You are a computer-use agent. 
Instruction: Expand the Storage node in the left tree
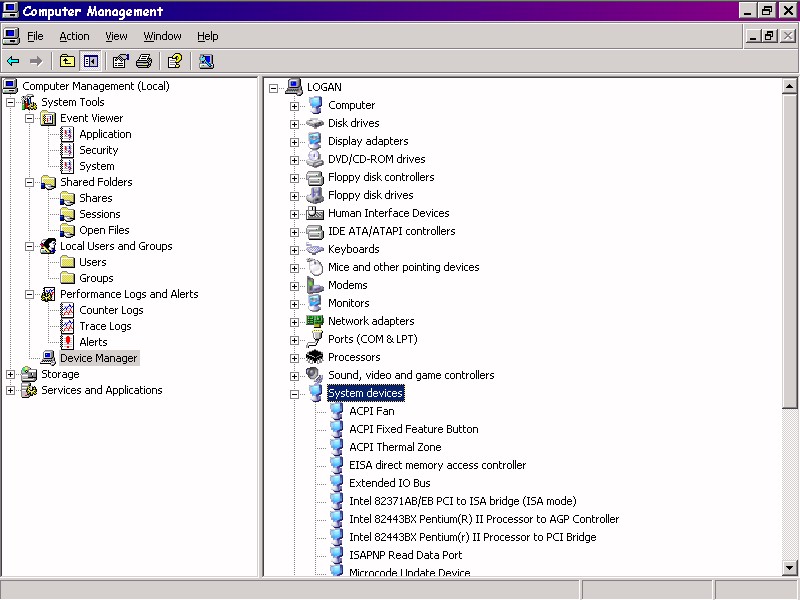(10, 374)
